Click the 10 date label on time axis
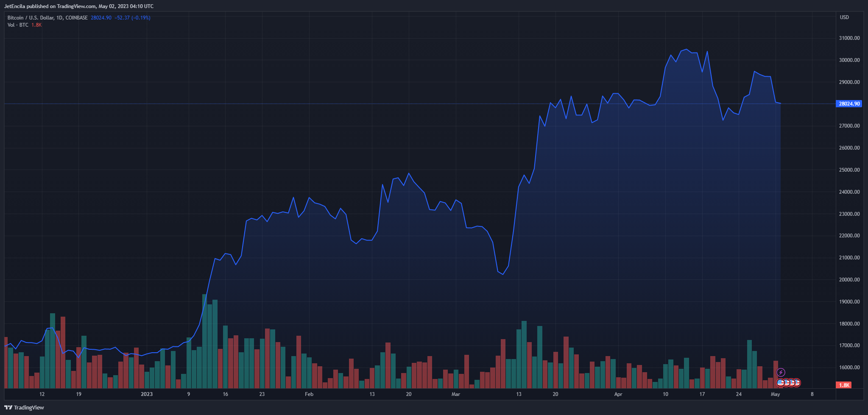 (665, 394)
